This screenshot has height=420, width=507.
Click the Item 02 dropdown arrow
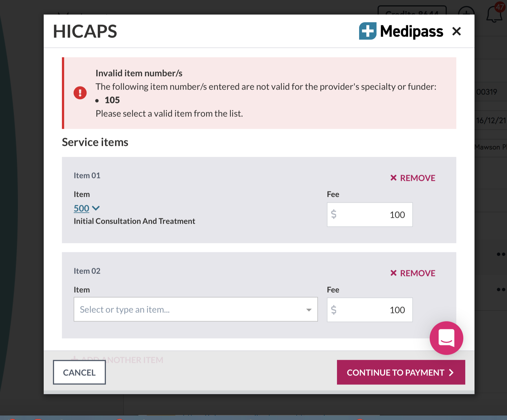(309, 310)
